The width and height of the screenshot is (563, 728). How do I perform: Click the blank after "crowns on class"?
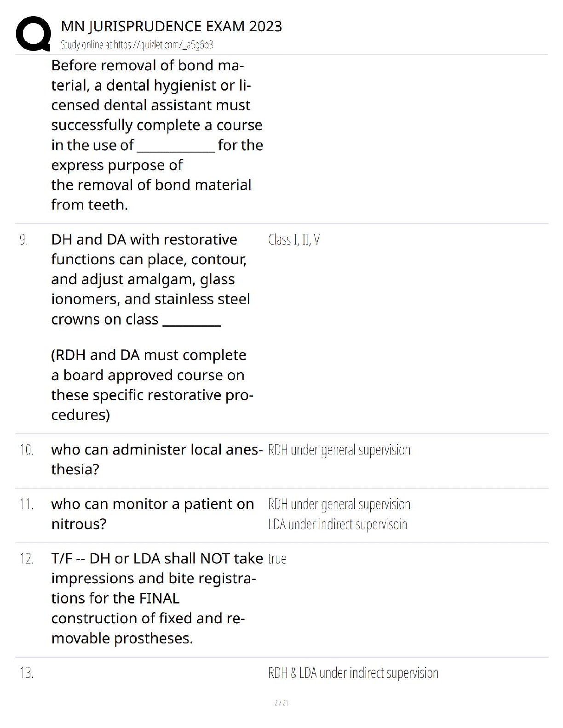point(192,320)
